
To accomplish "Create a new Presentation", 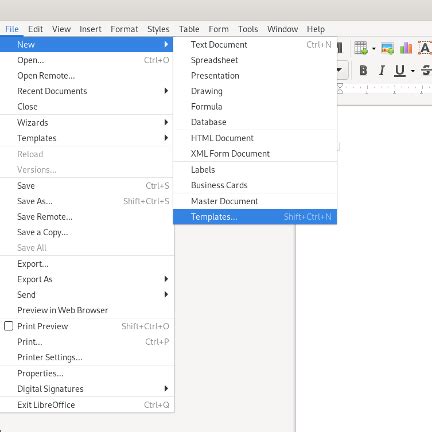I will pyautogui.click(x=255, y=76).
